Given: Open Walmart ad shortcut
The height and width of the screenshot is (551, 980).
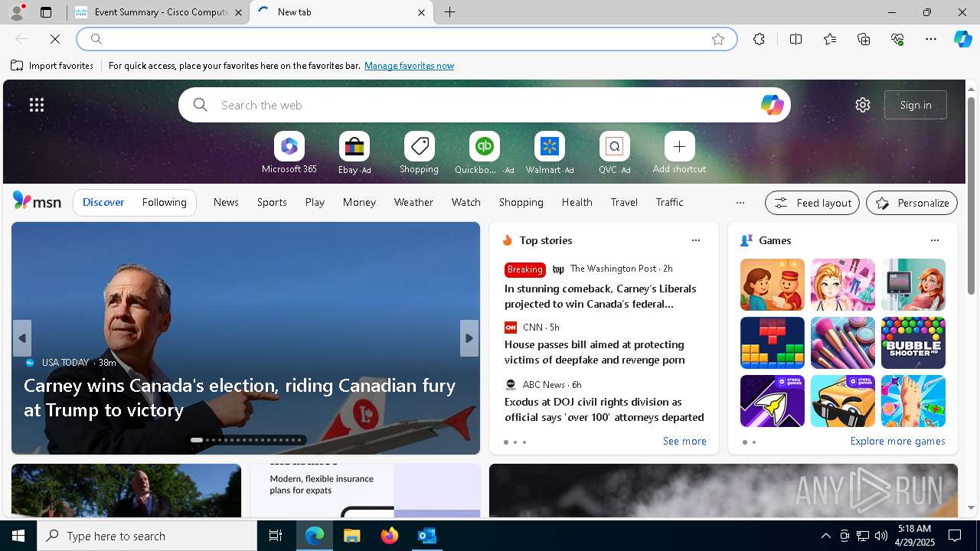Looking at the screenshot, I should [549, 153].
